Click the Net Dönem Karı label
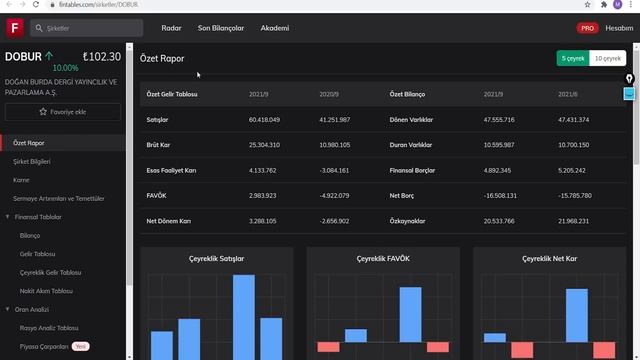The width and height of the screenshot is (640, 360). (x=169, y=221)
